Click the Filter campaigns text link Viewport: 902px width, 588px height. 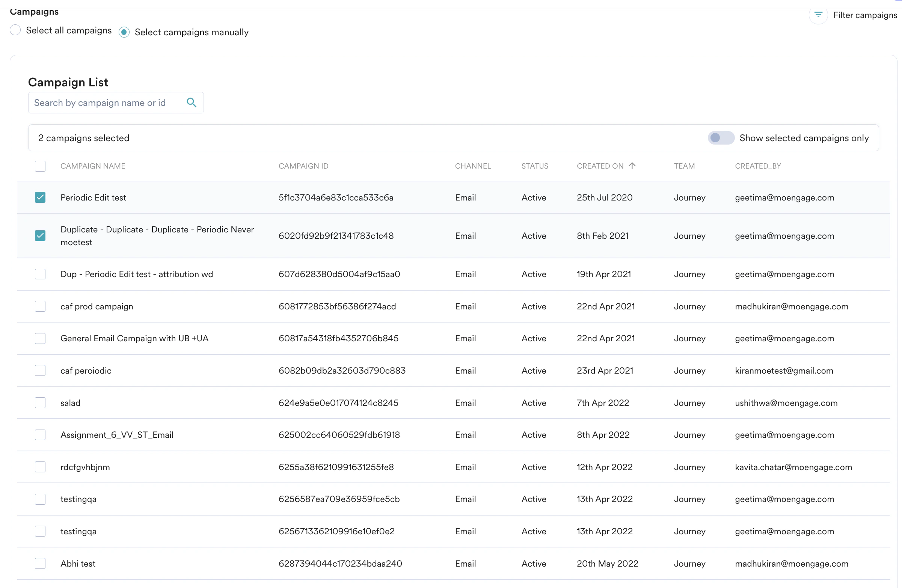[864, 15]
